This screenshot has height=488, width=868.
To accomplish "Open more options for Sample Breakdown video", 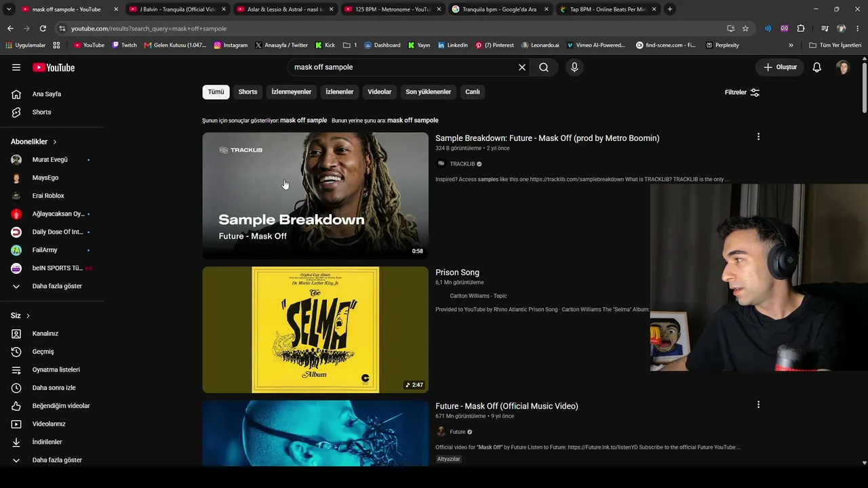I will pos(758,137).
